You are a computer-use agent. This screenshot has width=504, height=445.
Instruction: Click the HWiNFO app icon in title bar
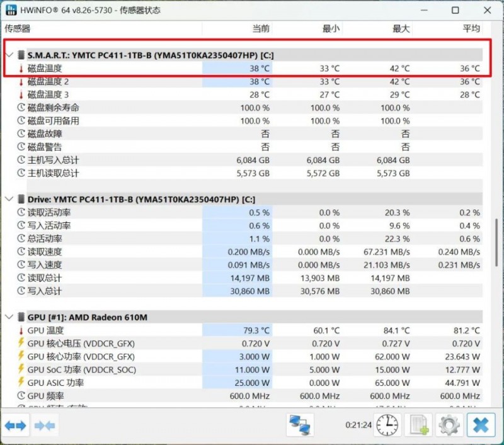click(11, 10)
